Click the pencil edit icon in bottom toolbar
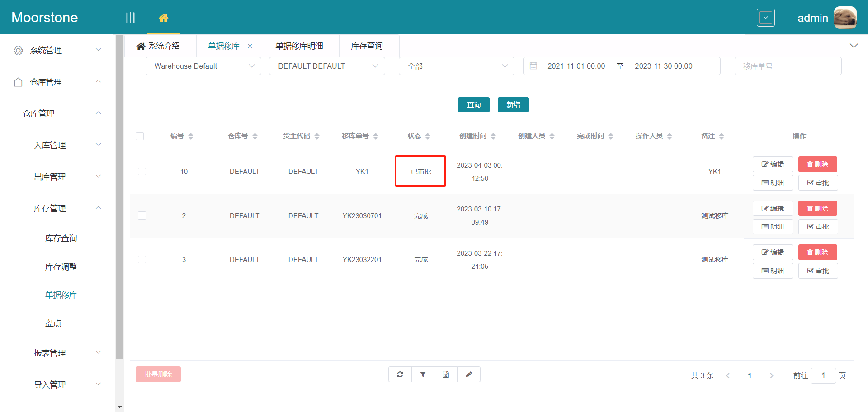868x412 pixels. click(469, 374)
